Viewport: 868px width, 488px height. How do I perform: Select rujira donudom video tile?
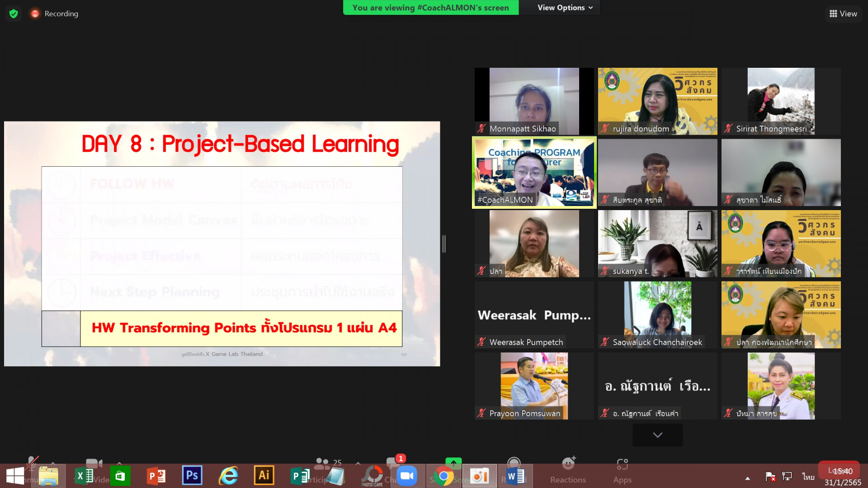pyautogui.click(x=658, y=101)
